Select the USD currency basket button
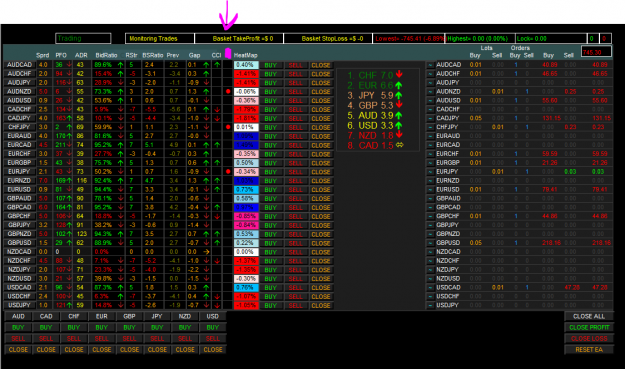This screenshot has height=369, width=625. [x=212, y=316]
